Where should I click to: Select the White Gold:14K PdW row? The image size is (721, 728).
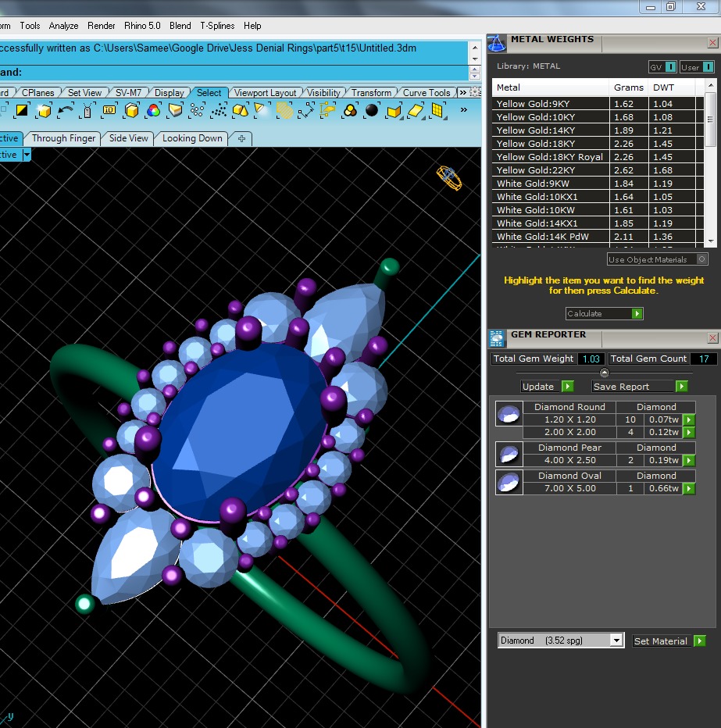click(598, 237)
